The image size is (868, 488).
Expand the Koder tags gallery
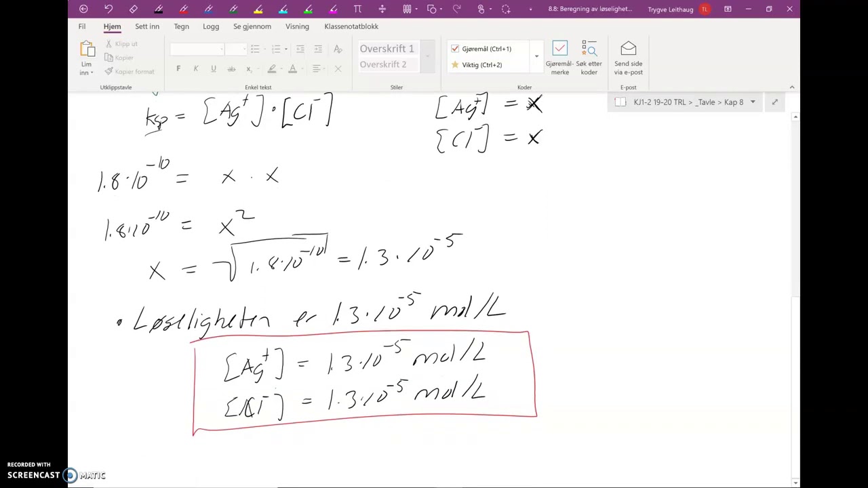536,56
